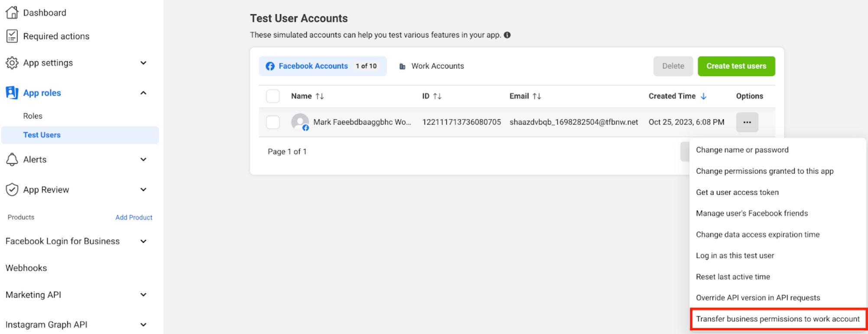Click the App settings gear icon
The image size is (868, 334).
(x=12, y=63)
